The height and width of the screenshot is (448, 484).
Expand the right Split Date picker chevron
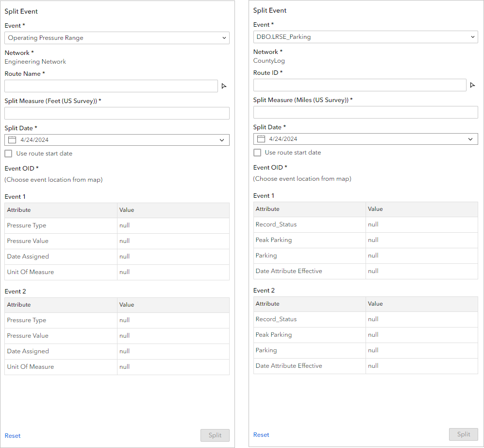click(x=470, y=139)
